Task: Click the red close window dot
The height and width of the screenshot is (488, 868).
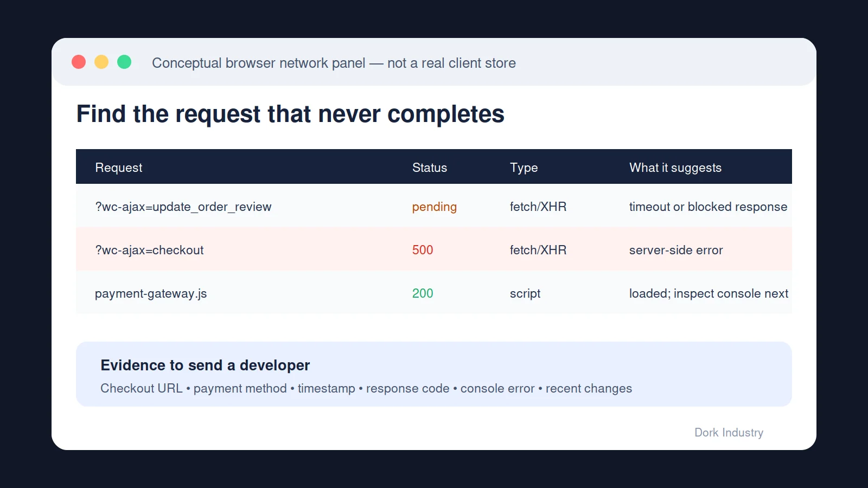Action: click(79, 62)
